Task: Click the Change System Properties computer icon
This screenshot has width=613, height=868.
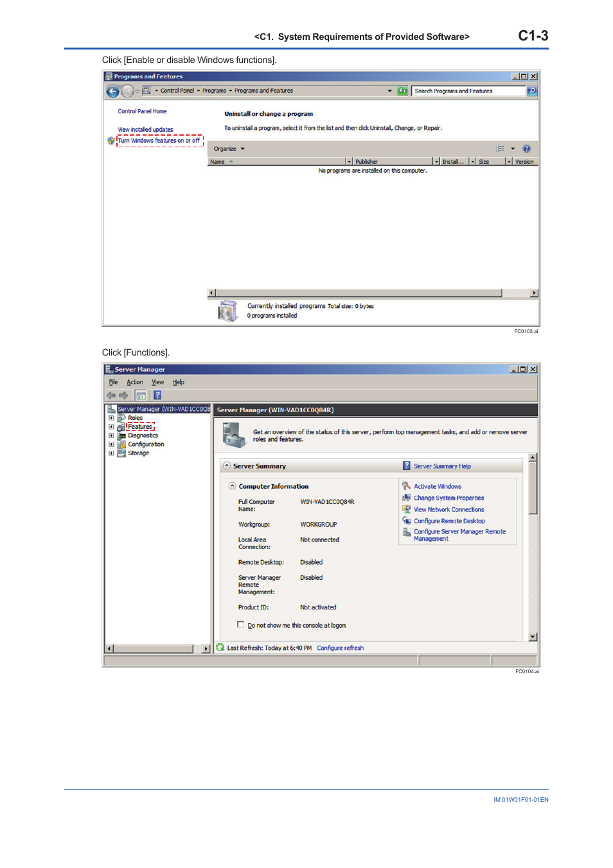Action: 407,498
